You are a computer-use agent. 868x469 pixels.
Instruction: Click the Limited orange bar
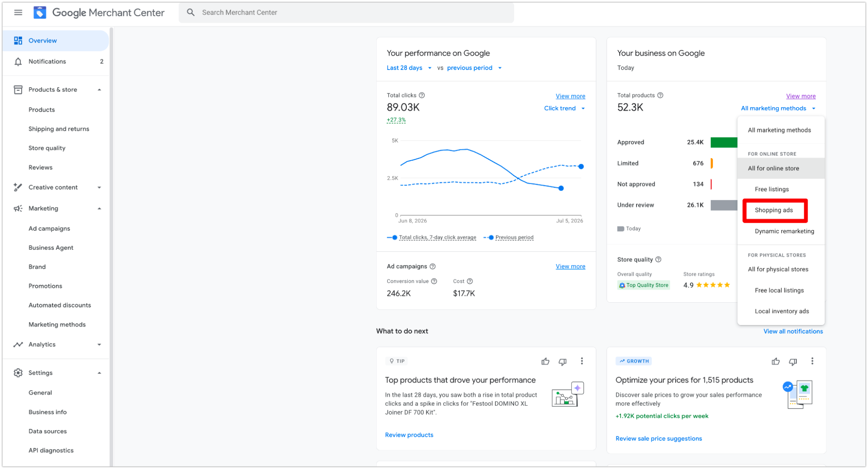(x=712, y=163)
